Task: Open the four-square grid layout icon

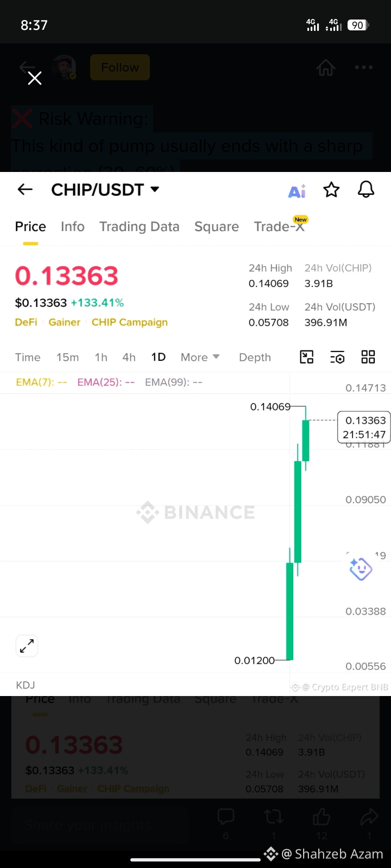Action: click(368, 356)
